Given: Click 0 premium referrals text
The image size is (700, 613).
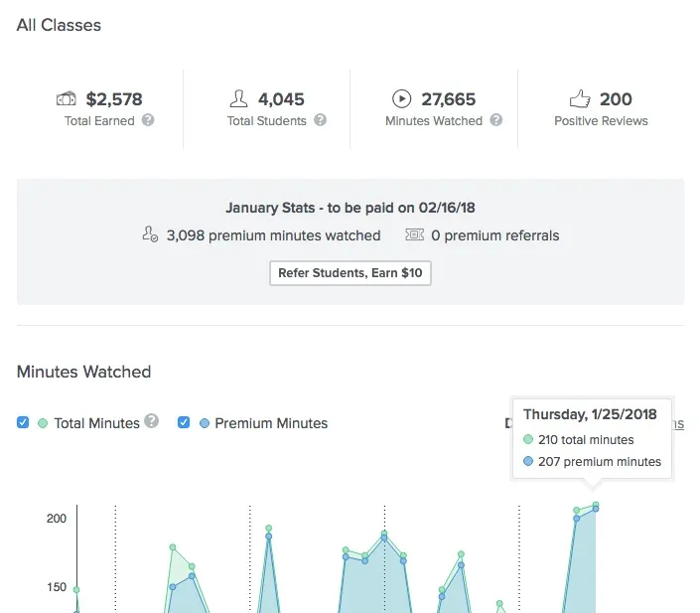Looking at the screenshot, I should (495, 235).
